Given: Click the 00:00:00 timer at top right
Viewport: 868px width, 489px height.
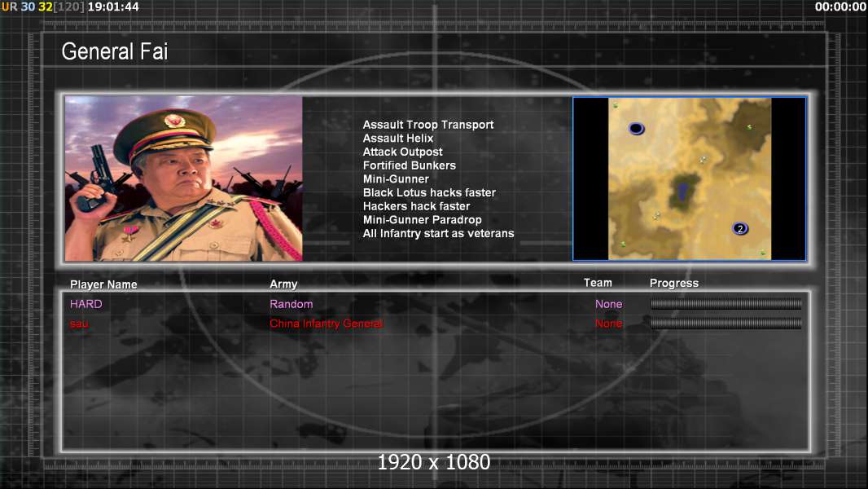Looking at the screenshot, I should (x=840, y=7).
